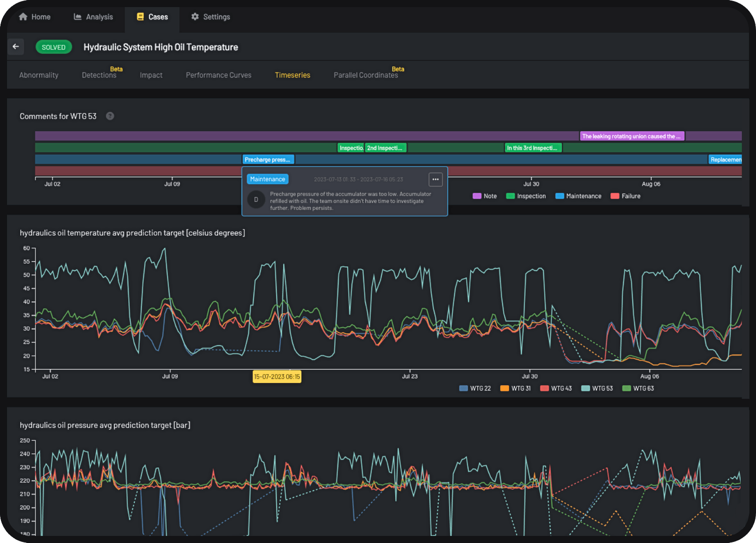Click the blue Maintenance tag in popup
Image resolution: width=756 pixels, height=543 pixels.
(x=267, y=179)
